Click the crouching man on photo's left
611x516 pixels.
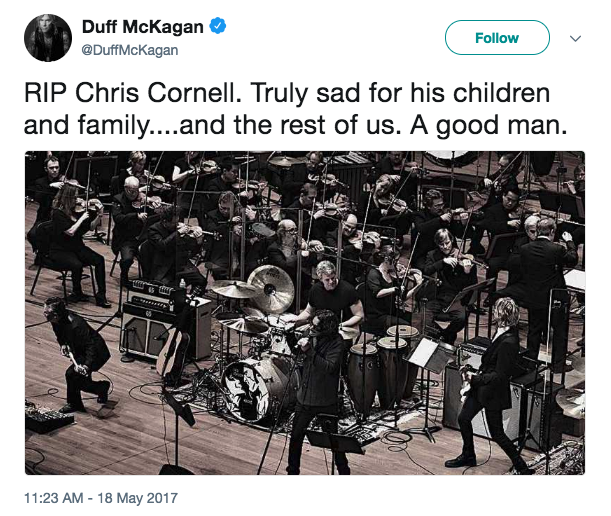(x=80, y=350)
